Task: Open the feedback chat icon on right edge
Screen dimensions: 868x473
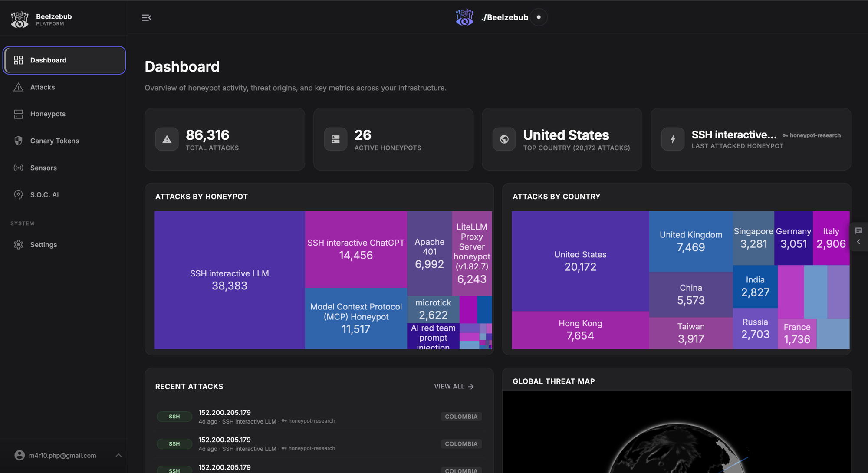Action: click(858, 230)
